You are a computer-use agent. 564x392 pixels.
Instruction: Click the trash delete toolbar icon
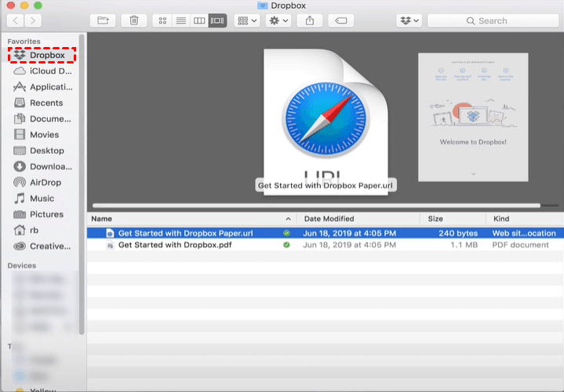134,20
